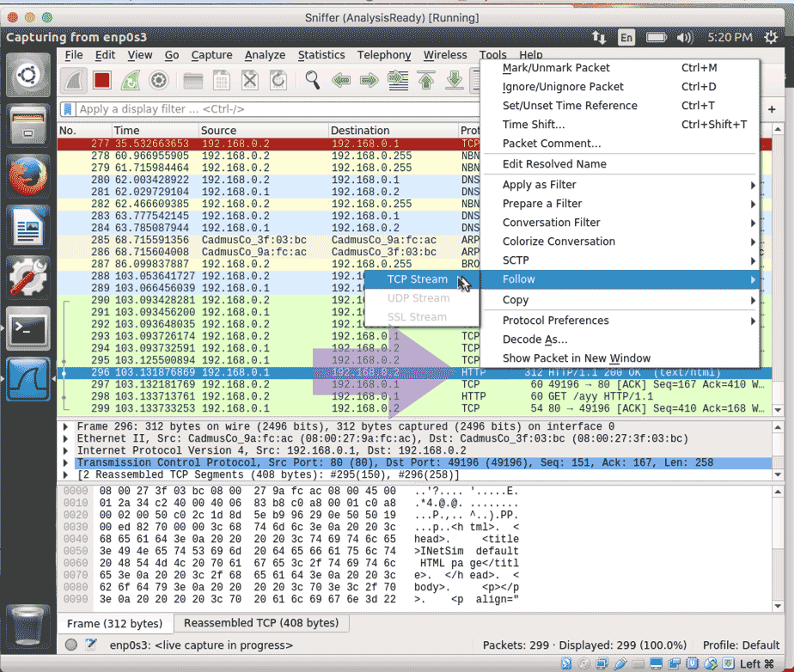Click the display filter input field
794x672 pixels.
pyautogui.click(x=258, y=109)
